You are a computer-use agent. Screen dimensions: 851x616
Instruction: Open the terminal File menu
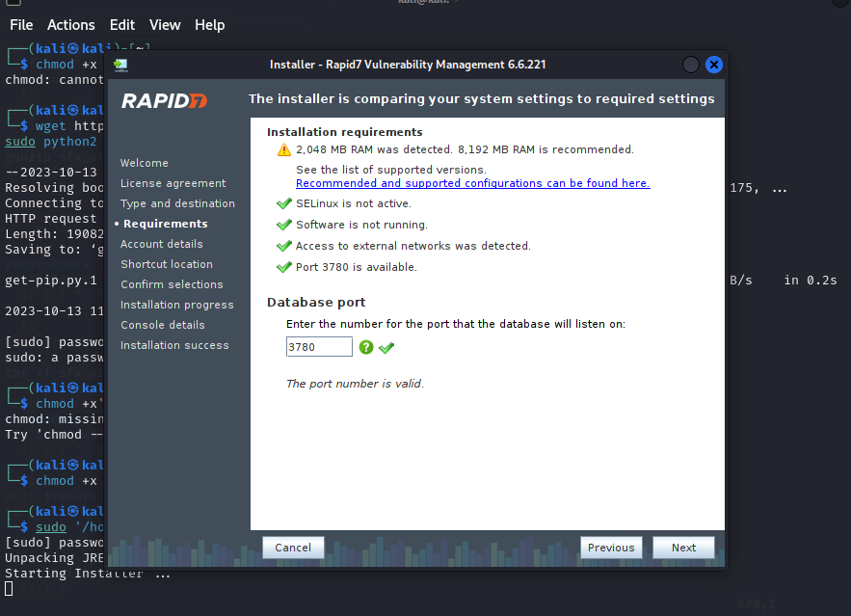tap(21, 25)
